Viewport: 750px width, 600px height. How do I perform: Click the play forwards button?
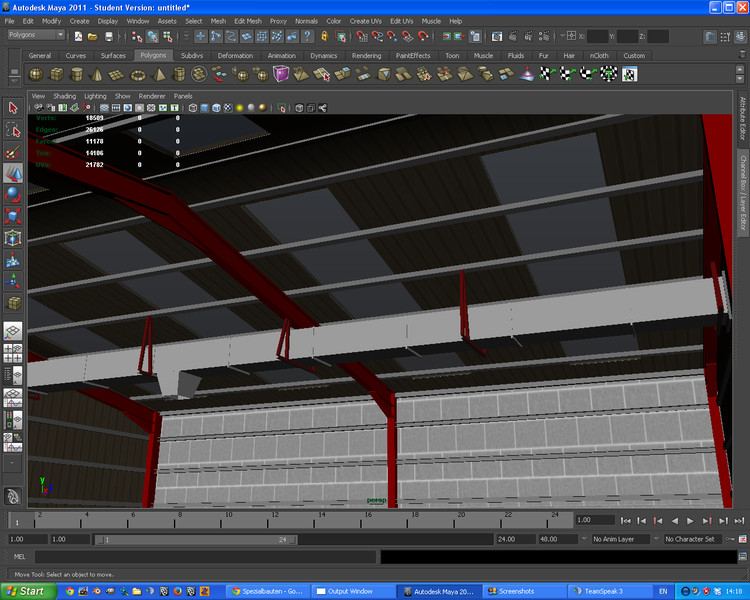coord(690,521)
